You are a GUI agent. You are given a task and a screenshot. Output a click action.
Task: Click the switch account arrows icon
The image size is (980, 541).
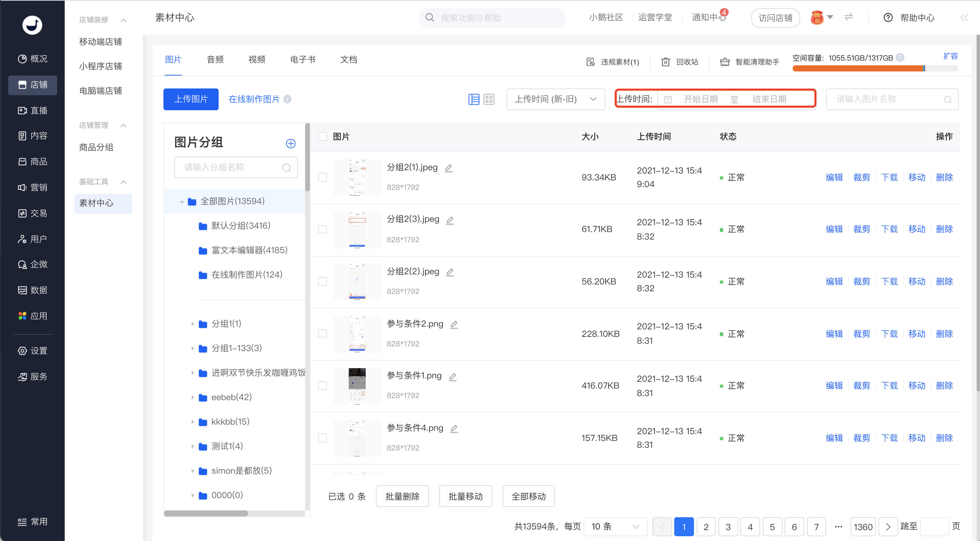[x=848, y=17]
